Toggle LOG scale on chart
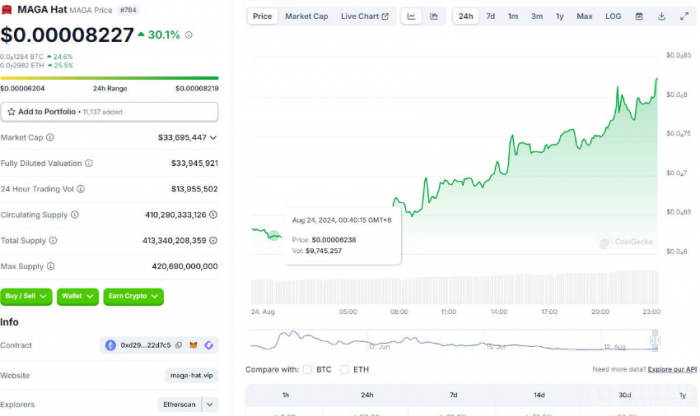This screenshot has height=416, width=700. pos(613,16)
